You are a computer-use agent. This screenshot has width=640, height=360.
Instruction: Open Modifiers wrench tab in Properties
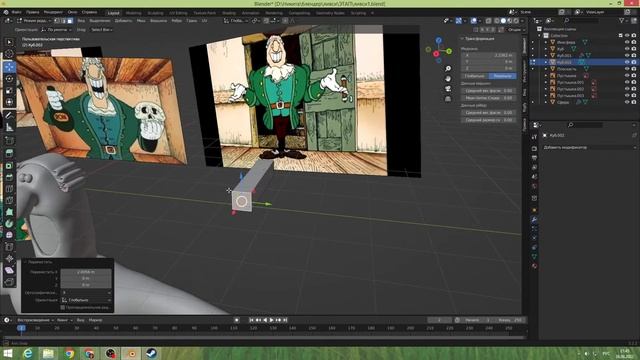(534, 220)
